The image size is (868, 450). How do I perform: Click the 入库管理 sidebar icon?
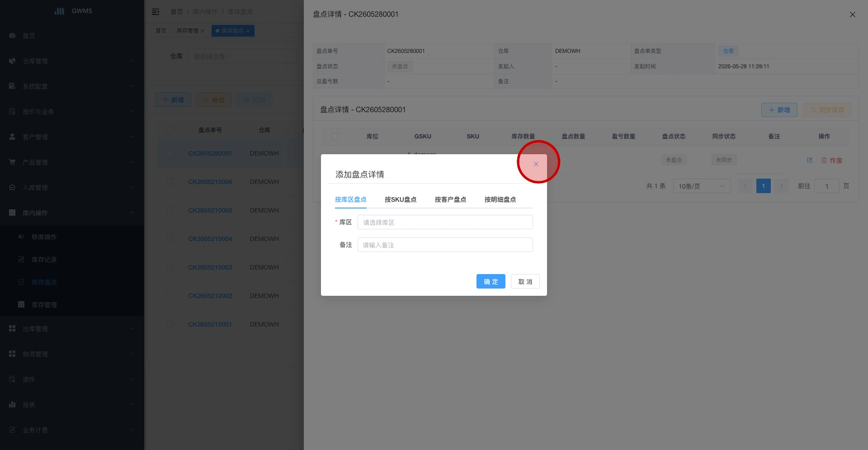click(x=12, y=187)
